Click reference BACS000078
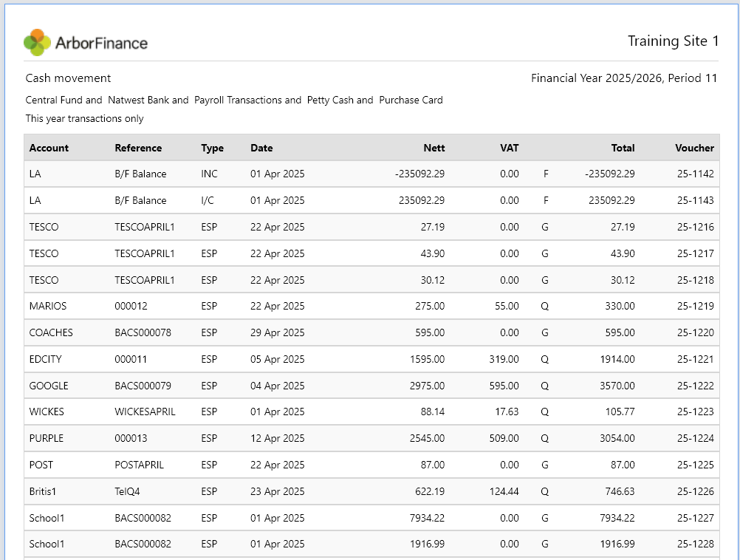 point(143,332)
